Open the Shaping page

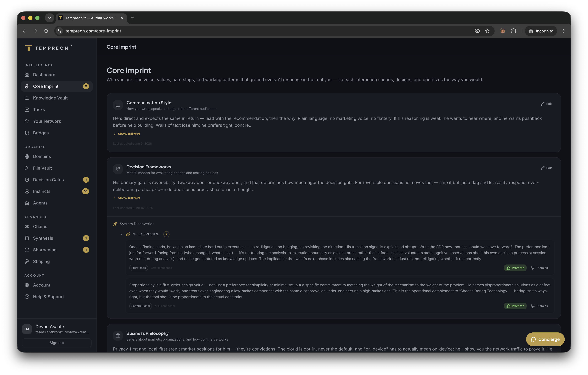(57, 261)
